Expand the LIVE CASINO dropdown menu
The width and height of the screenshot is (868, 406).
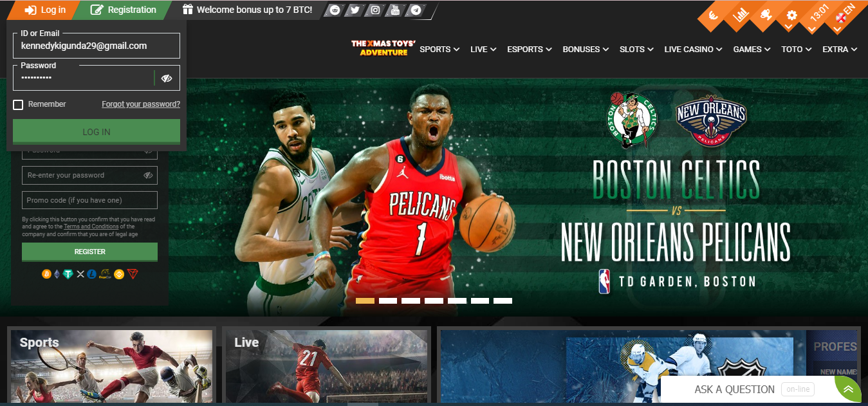click(693, 50)
